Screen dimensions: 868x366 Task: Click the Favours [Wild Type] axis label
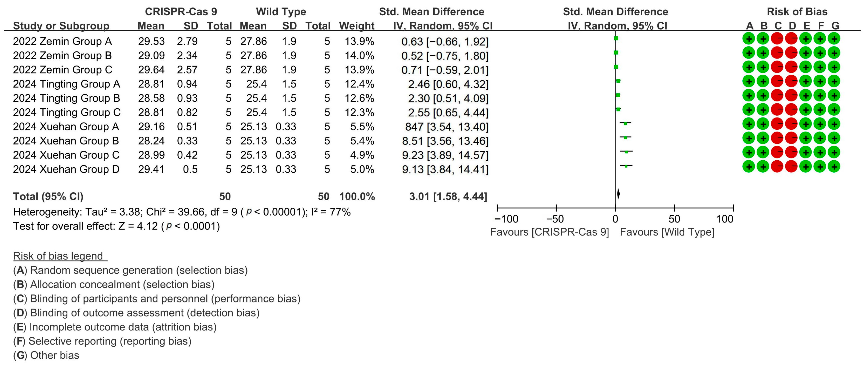[667, 232]
